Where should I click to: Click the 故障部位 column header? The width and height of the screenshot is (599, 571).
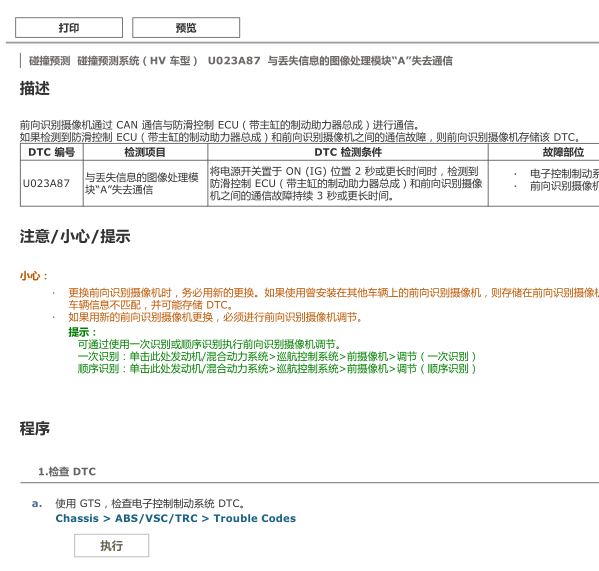click(x=563, y=152)
